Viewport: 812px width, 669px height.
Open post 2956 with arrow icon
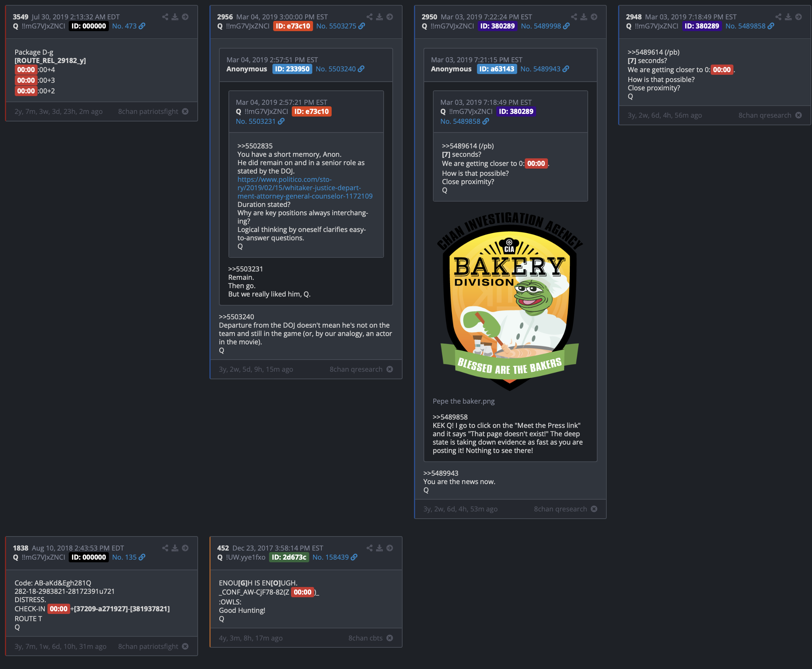[x=390, y=17]
